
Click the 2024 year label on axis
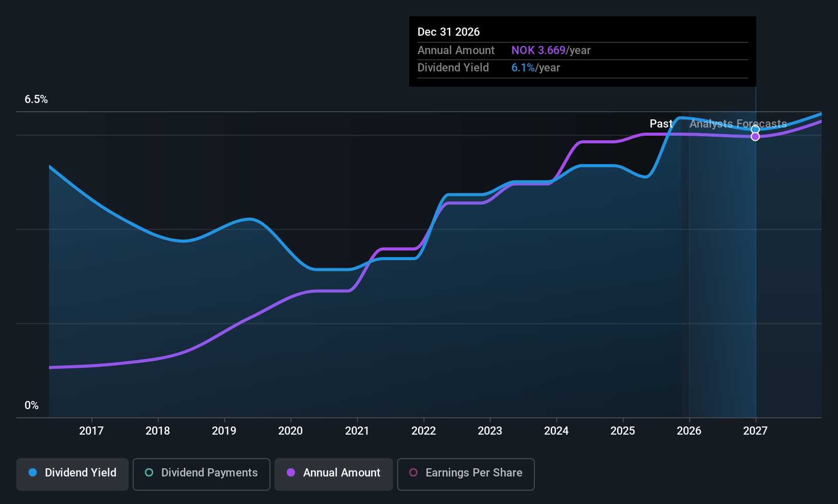pyautogui.click(x=556, y=431)
